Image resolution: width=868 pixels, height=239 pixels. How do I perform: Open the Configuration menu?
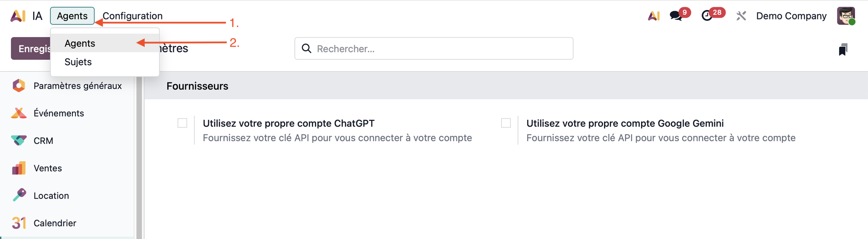pos(132,16)
